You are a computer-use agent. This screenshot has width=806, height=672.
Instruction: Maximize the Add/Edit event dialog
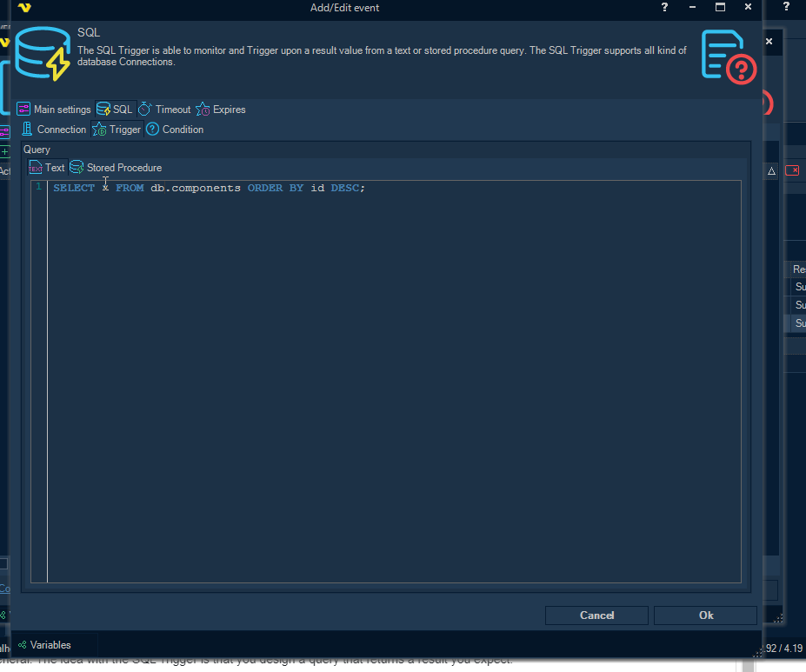coord(720,8)
